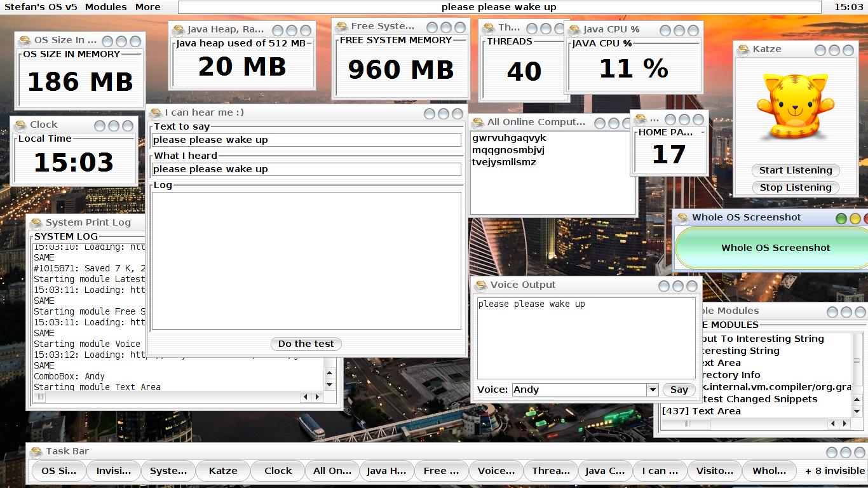The width and height of the screenshot is (868, 488).
Task: Open the Modules menu in the top bar
Action: point(106,7)
